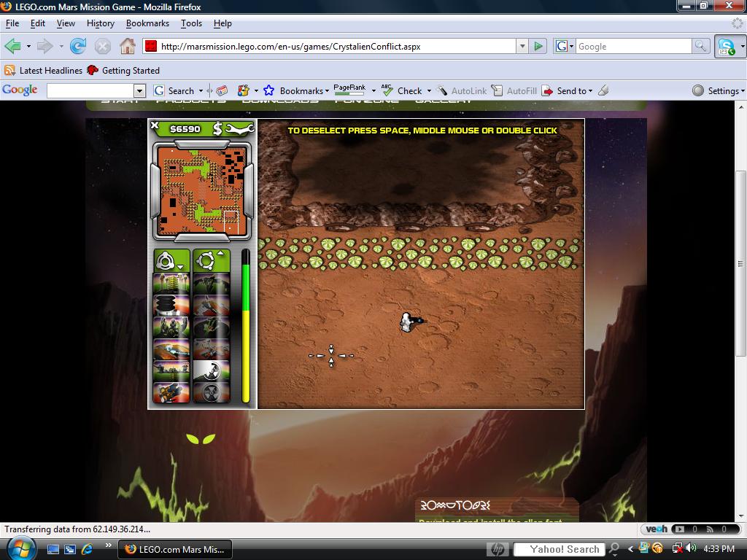Viewport: 747px width, 560px height.
Task: Click the Google Toolbar Bookmarks star
Action: pyautogui.click(x=268, y=90)
